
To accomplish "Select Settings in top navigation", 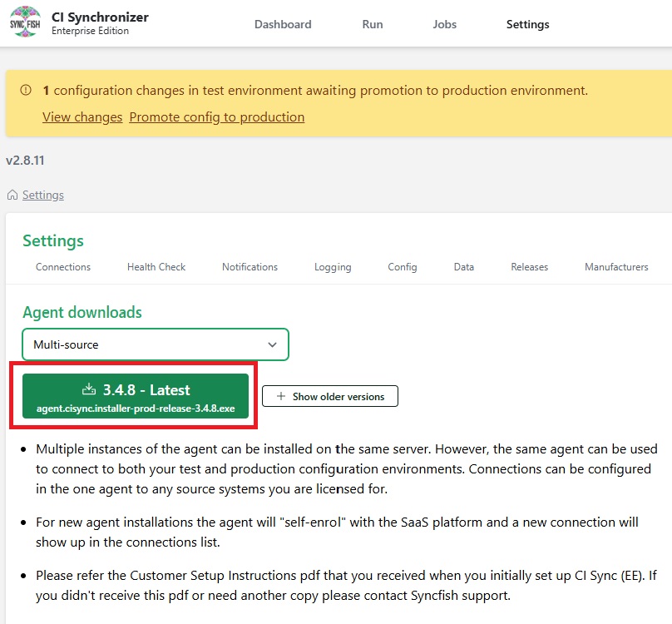I will [527, 24].
